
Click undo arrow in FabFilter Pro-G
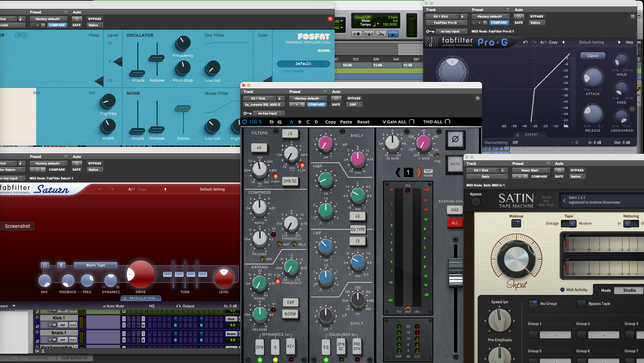point(525,42)
